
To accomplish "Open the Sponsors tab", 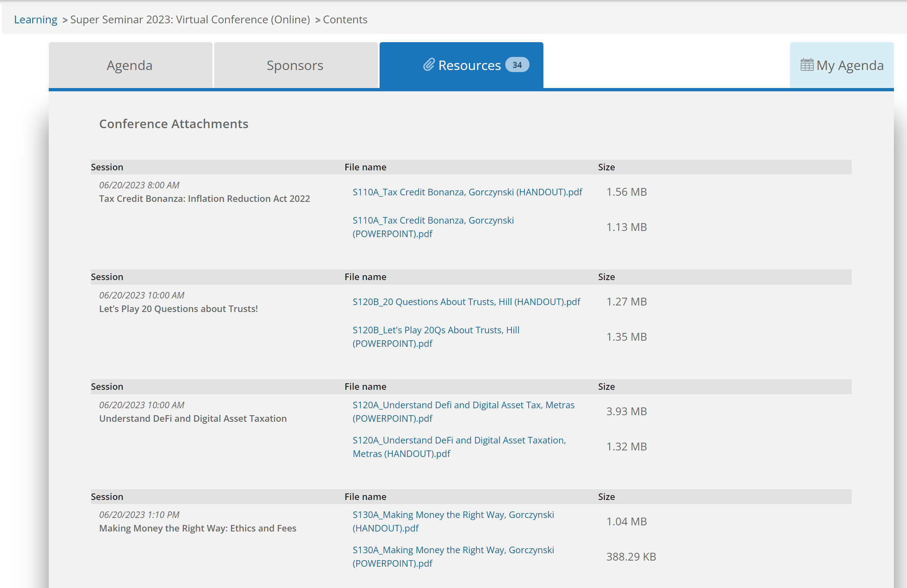I will click(x=296, y=65).
